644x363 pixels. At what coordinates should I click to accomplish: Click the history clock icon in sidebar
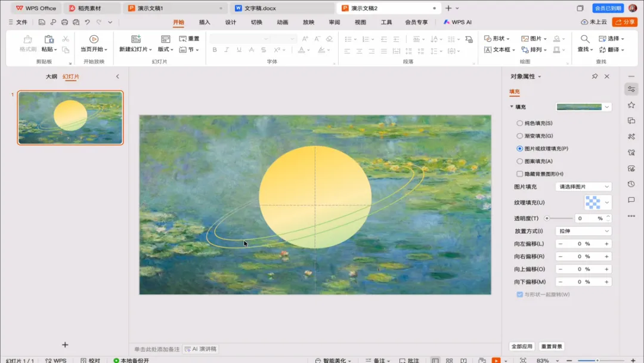coord(631,184)
